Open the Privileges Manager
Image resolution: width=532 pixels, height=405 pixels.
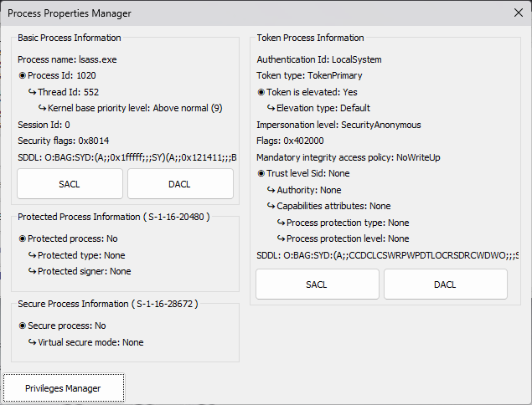click(63, 388)
